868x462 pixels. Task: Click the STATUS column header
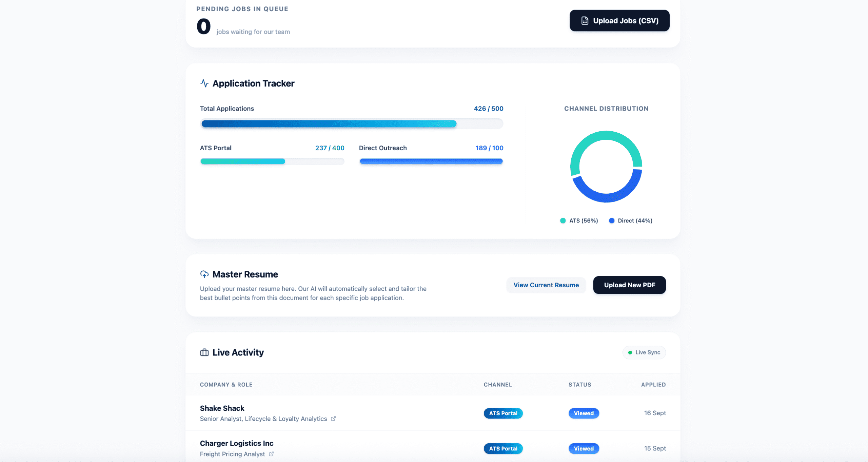[x=580, y=385]
